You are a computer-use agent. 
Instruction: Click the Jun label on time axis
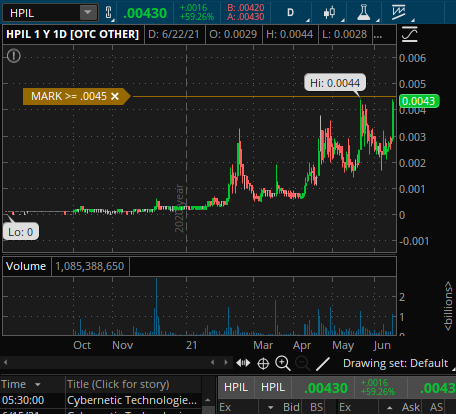[382, 345]
